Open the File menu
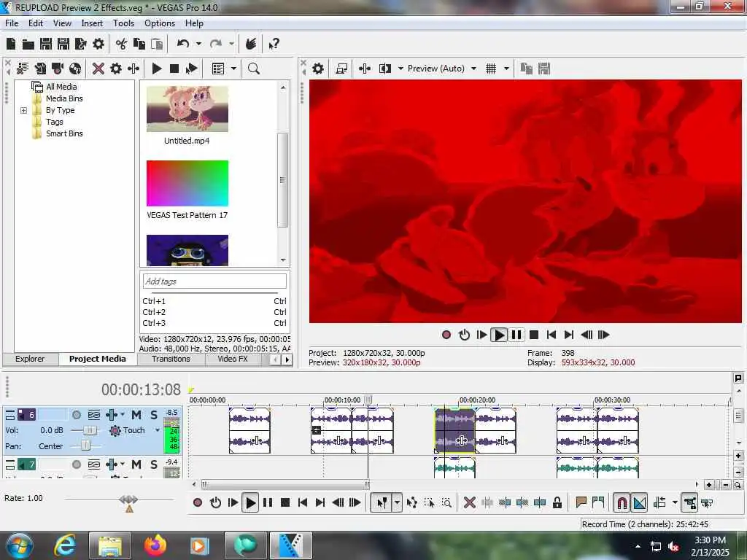 point(12,23)
